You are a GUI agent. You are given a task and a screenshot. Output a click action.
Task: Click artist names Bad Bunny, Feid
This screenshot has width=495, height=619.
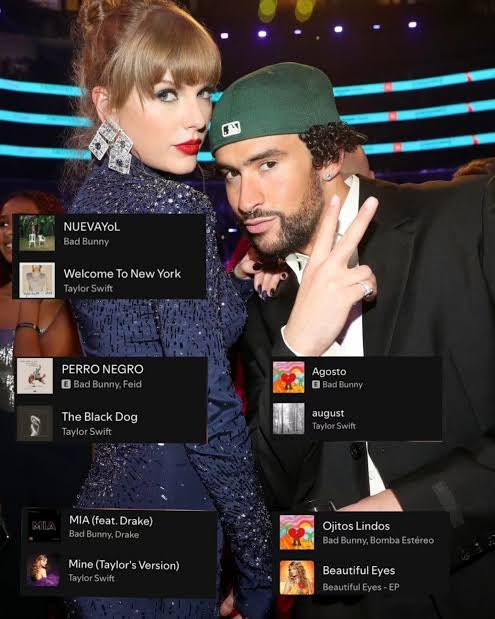[x=107, y=384]
